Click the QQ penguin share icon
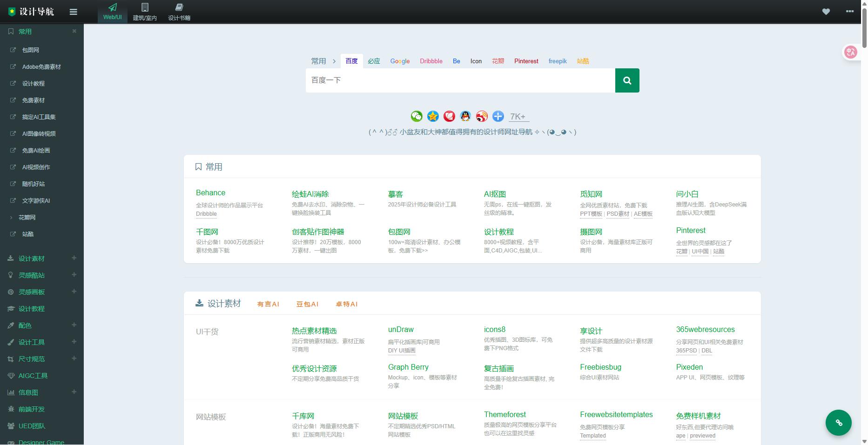The image size is (868, 445). coord(465,116)
